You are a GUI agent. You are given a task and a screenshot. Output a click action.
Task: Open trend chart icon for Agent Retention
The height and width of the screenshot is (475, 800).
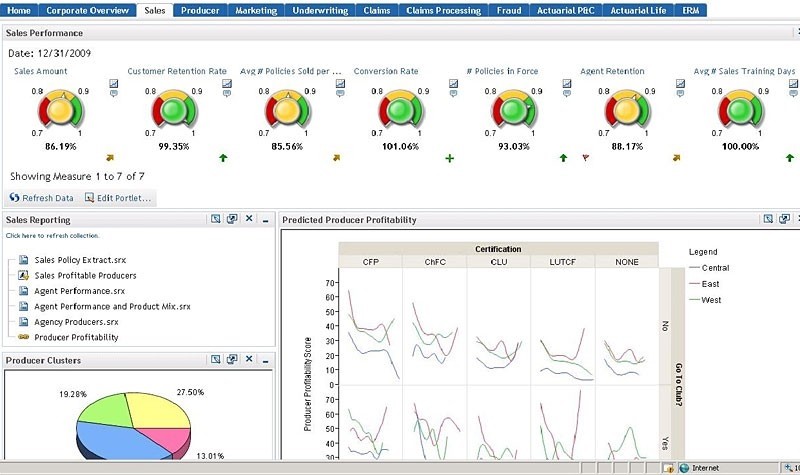pyautogui.click(x=680, y=83)
